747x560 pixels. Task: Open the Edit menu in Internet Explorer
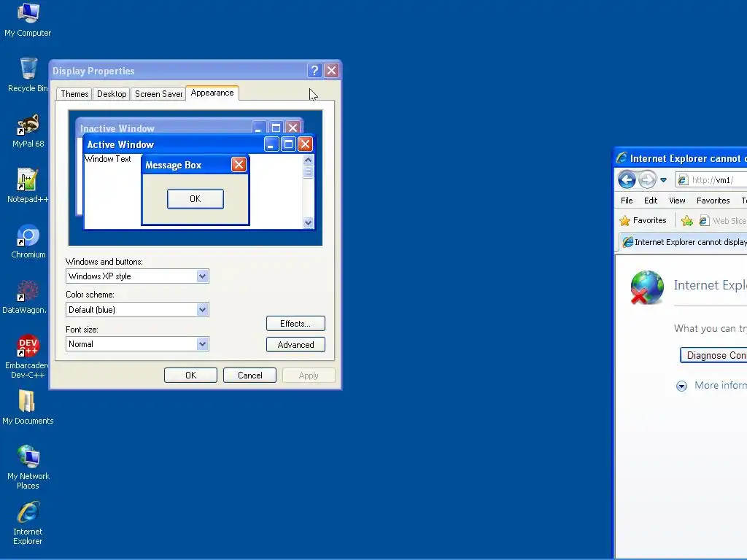tap(651, 201)
